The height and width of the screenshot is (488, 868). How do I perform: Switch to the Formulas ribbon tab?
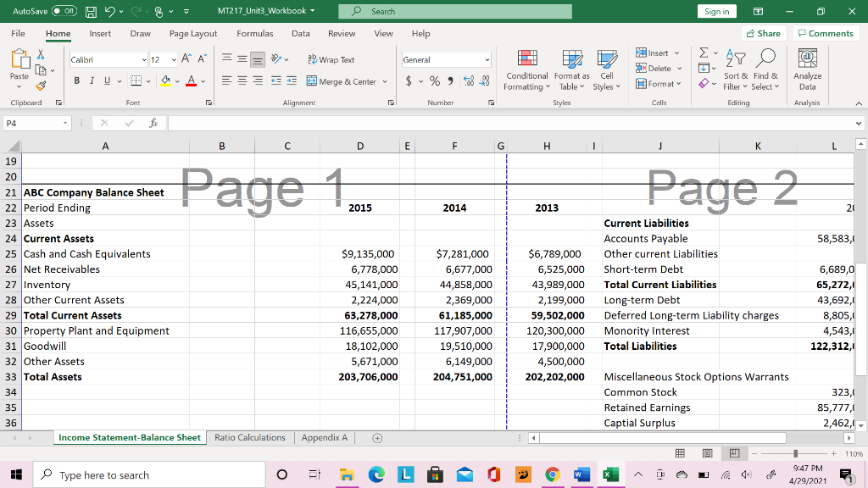click(254, 34)
